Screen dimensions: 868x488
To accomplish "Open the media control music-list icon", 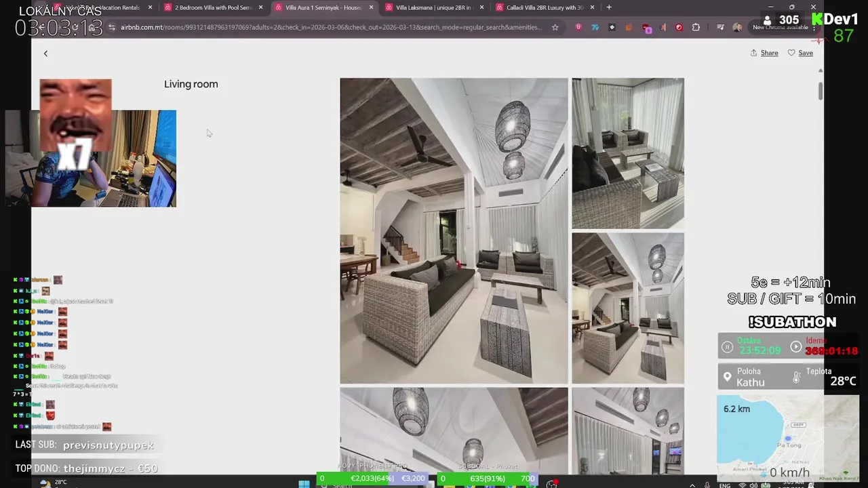I will 720,27.
